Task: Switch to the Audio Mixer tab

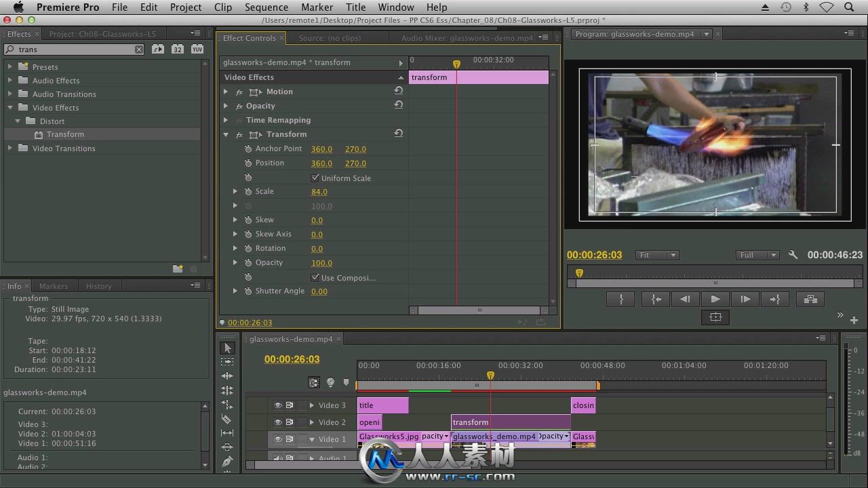Action: click(467, 38)
